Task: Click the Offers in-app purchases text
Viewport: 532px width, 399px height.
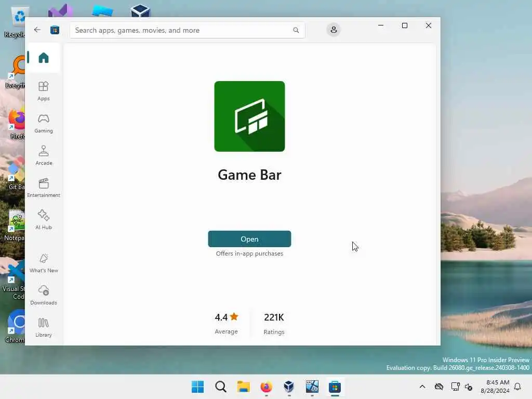Action: (249, 254)
